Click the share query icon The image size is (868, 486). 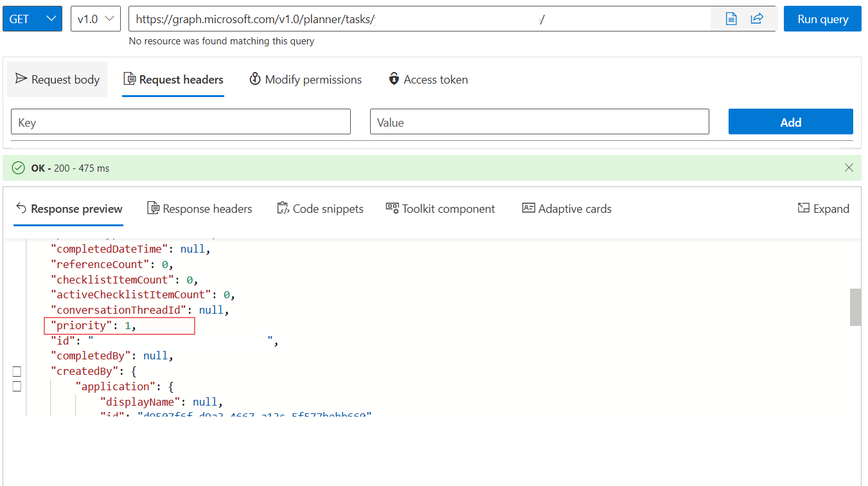click(x=757, y=19)
